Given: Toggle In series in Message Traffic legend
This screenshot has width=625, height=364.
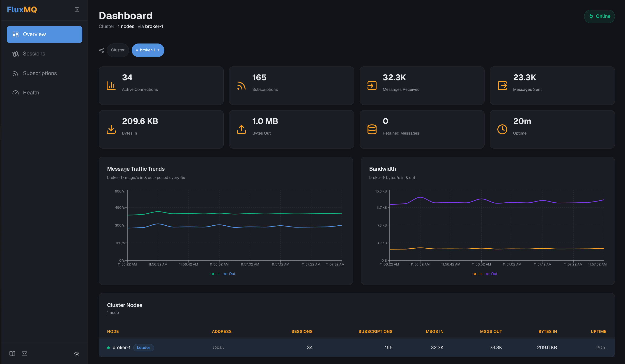Looking at the screenshot, I should click(x=215, y=274).
